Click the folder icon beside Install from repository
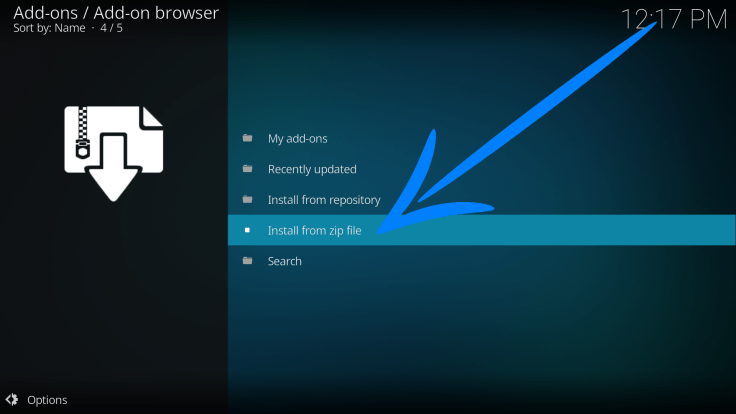The height and width of the screenshot is (414, 736). click(247, 199)
